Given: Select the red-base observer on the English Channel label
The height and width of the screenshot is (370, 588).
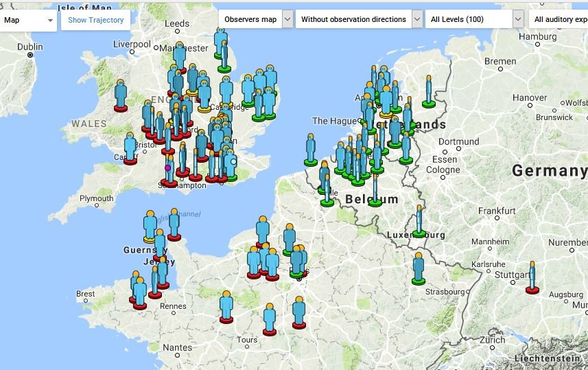Looking at the screenshot, I should [x=174, y=224].
